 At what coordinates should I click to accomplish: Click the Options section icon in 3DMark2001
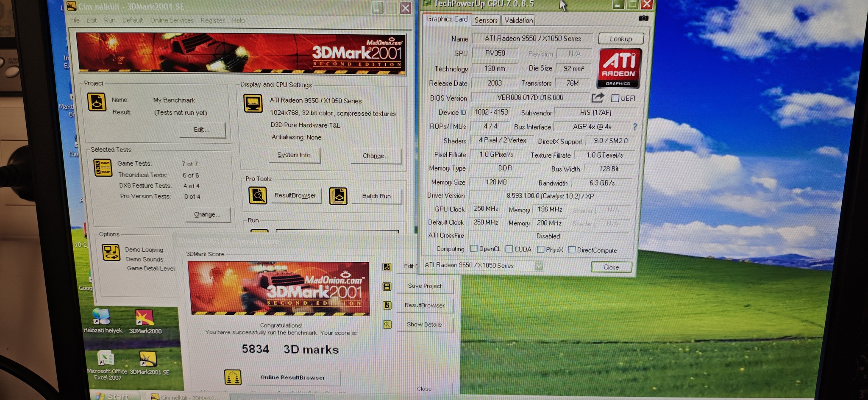[x=111, y=252]
